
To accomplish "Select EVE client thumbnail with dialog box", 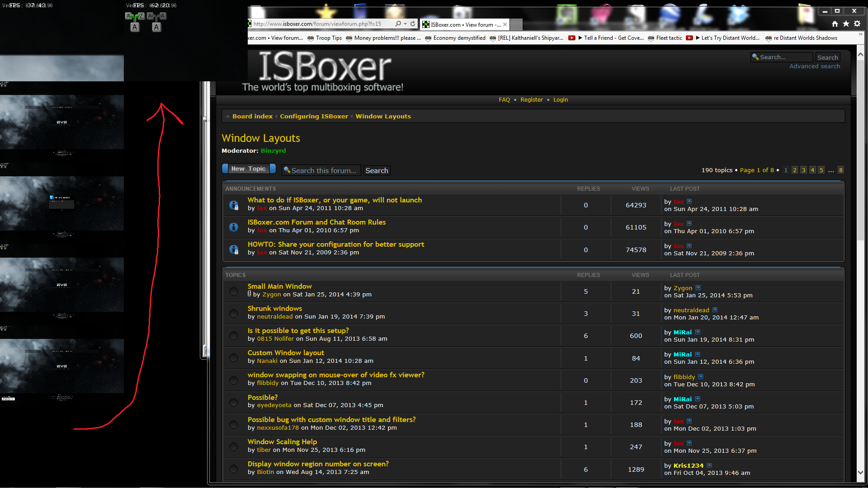I will [x=62, y=203].
